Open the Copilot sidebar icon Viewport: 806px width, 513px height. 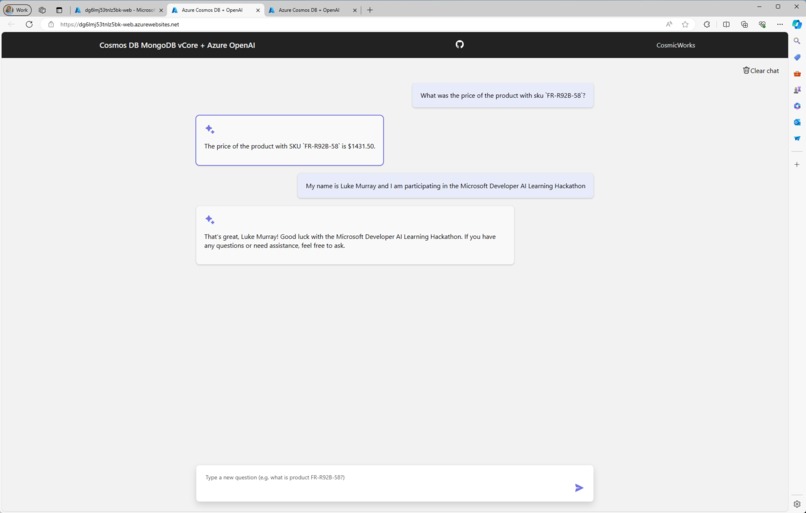(x=797, y=24)
